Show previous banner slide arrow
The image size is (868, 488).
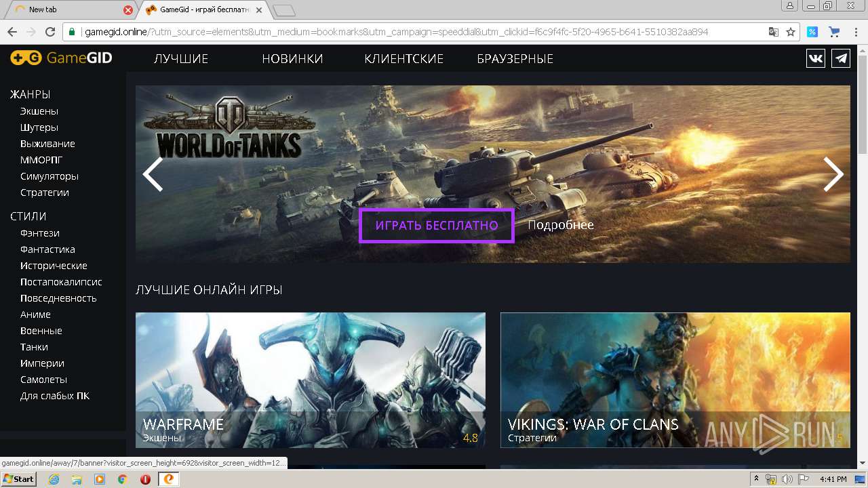[x=153, y=174]
